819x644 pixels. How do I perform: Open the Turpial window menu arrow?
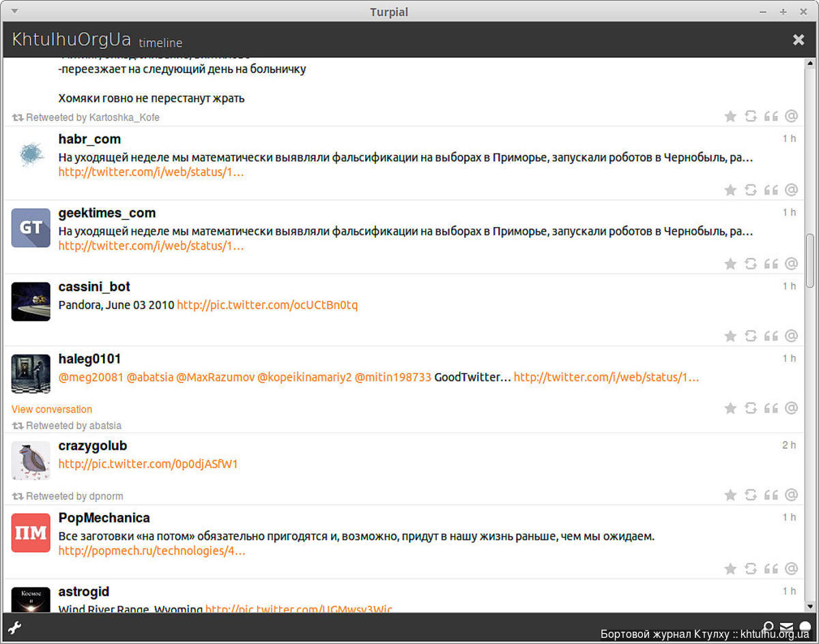[15, 12]
